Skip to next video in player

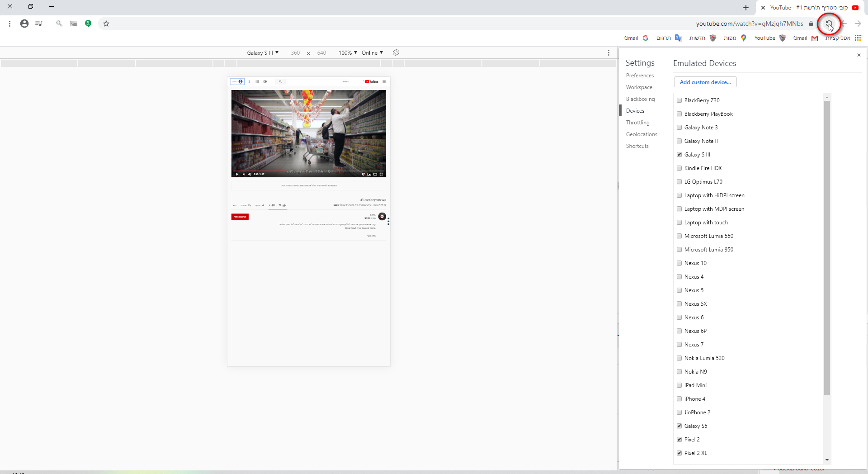244,174
